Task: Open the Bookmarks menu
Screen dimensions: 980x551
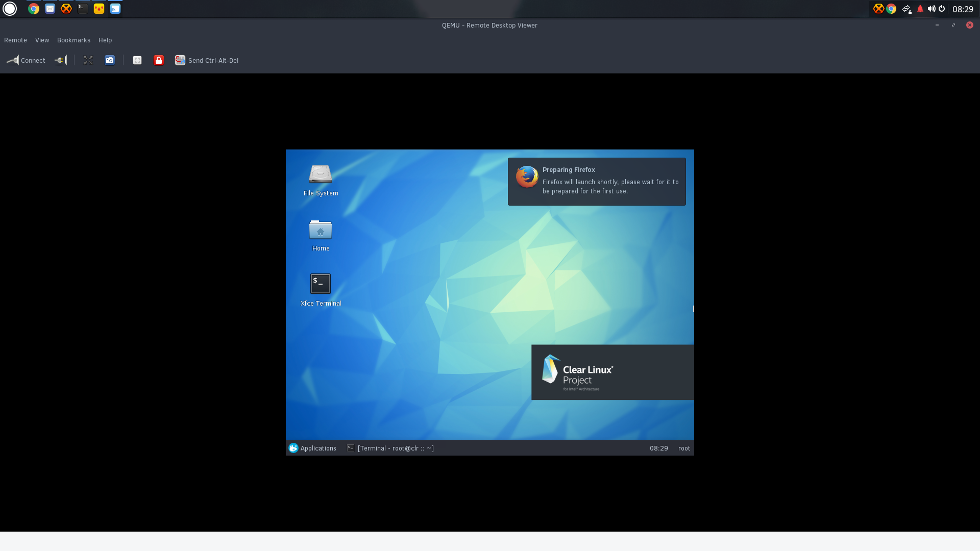Action: pos(73,40)
